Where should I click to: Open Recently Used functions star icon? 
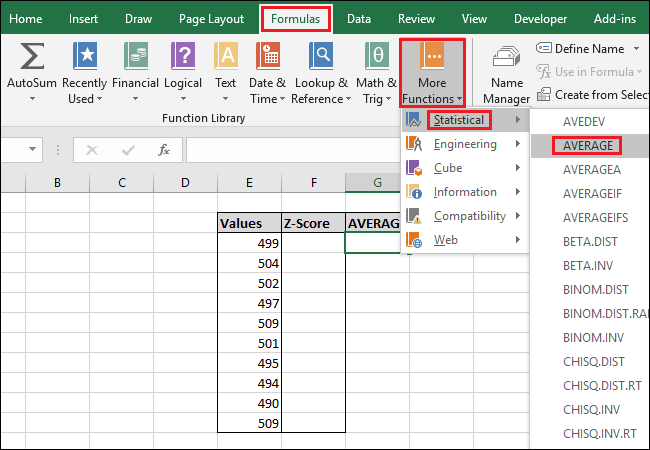[x=84, y=56]
